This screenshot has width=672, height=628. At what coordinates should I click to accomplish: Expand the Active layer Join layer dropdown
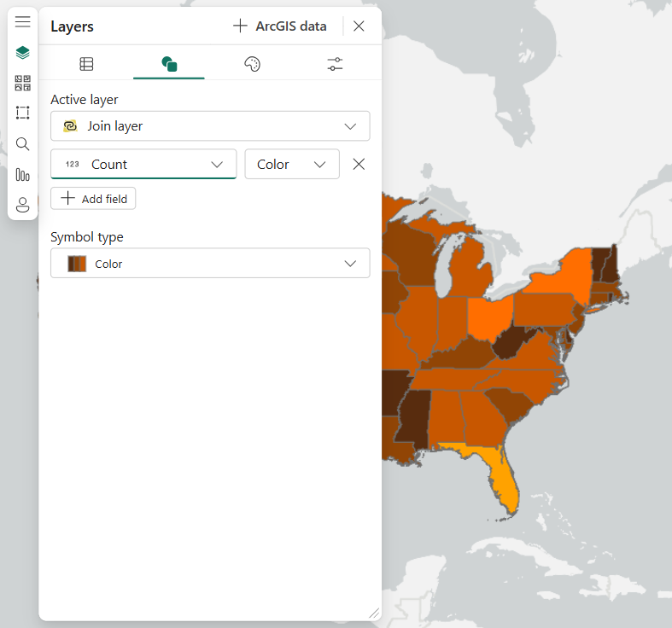pyautogui.click(x=210, y=126)
